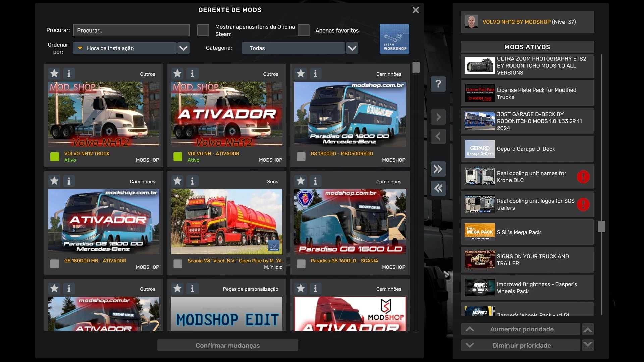Click warning icon on SCS trailers logos mod
The width and height of the screenshot is (644, 362).
[x=583, y=204]
